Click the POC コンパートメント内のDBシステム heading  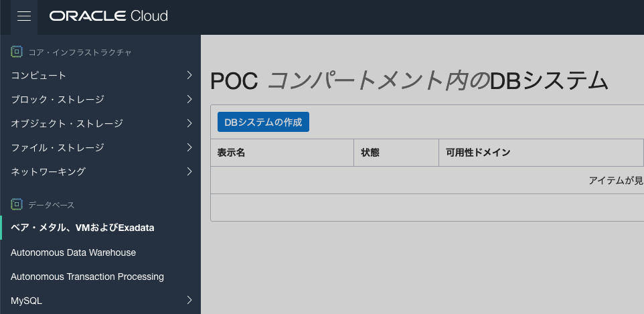pyautogui.click(x=409, y=81)
